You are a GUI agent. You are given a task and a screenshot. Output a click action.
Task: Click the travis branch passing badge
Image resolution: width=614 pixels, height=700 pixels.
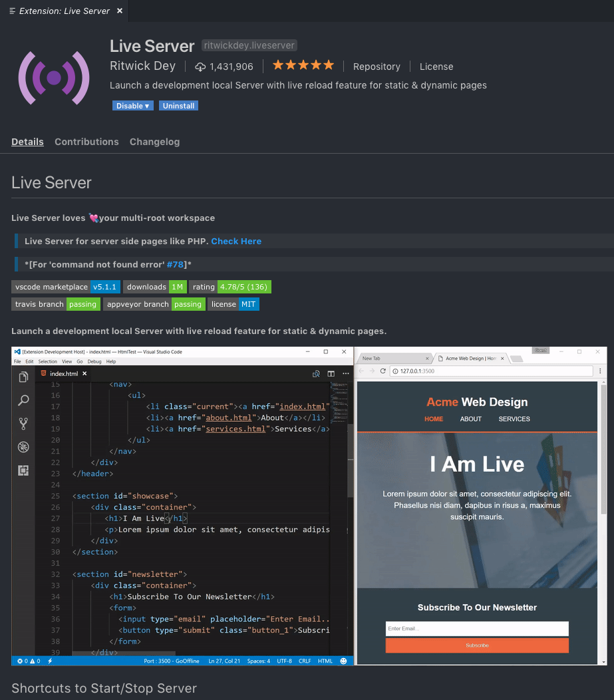(56, 304)
